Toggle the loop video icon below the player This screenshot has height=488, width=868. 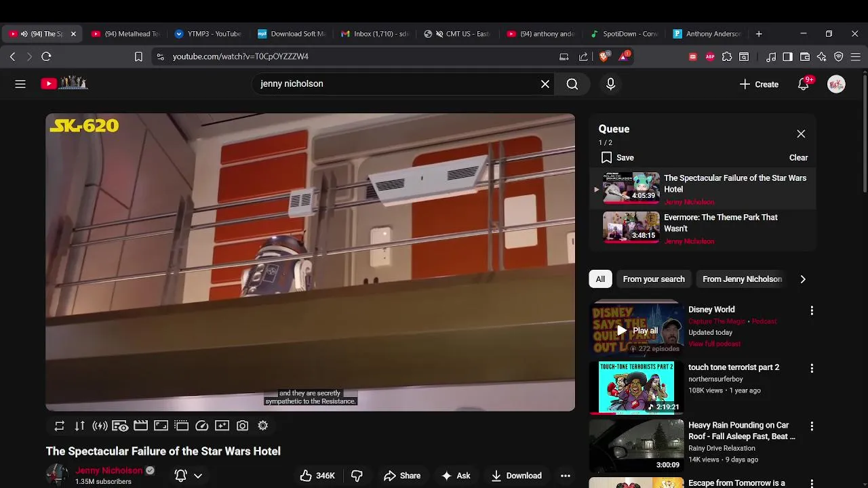pos(60,426)
